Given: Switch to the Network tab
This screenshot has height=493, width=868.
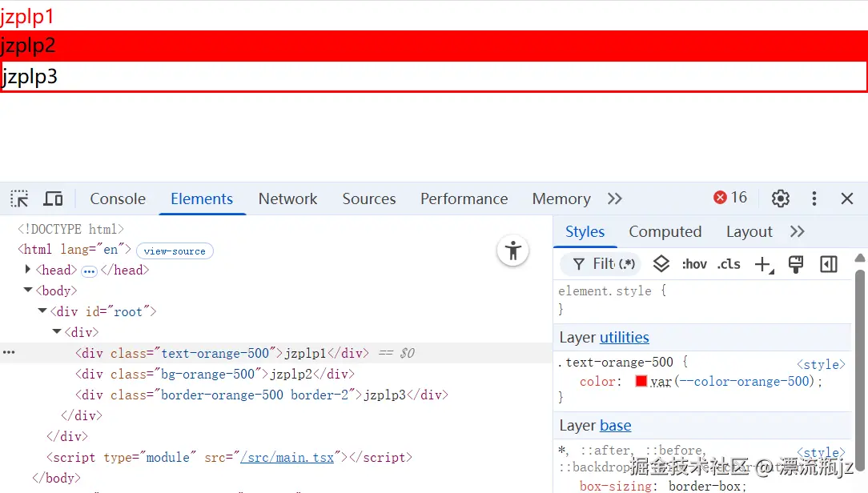Looking at the screenshot, I should (287, 198).
